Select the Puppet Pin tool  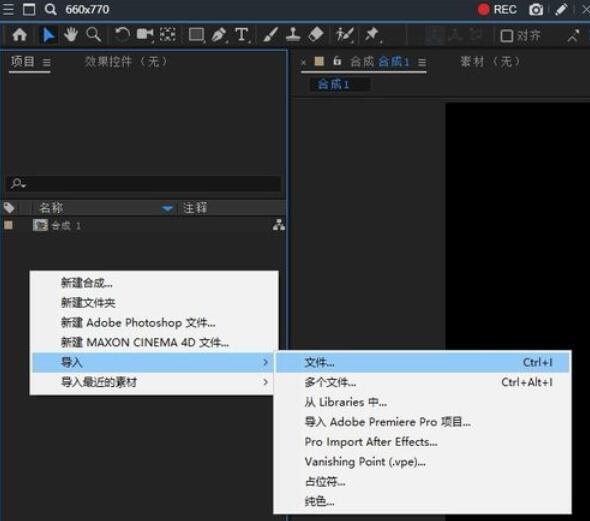(x=372, y=35)
